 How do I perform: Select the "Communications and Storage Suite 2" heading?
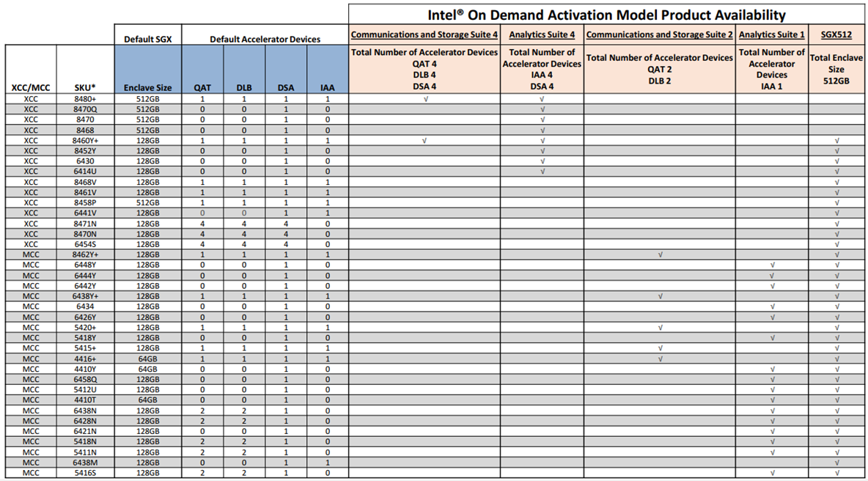659,34
